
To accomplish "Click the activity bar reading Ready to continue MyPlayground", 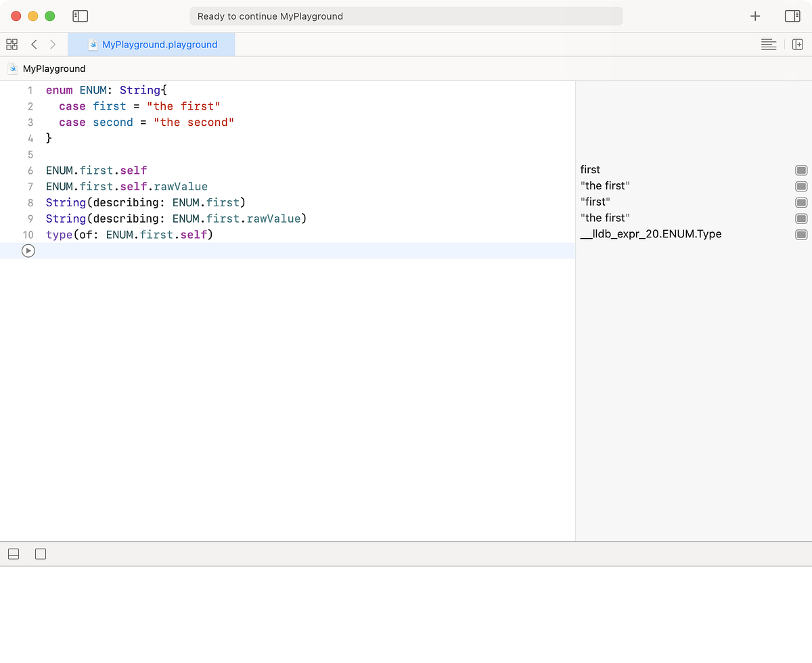I will [x=406, y=16].
